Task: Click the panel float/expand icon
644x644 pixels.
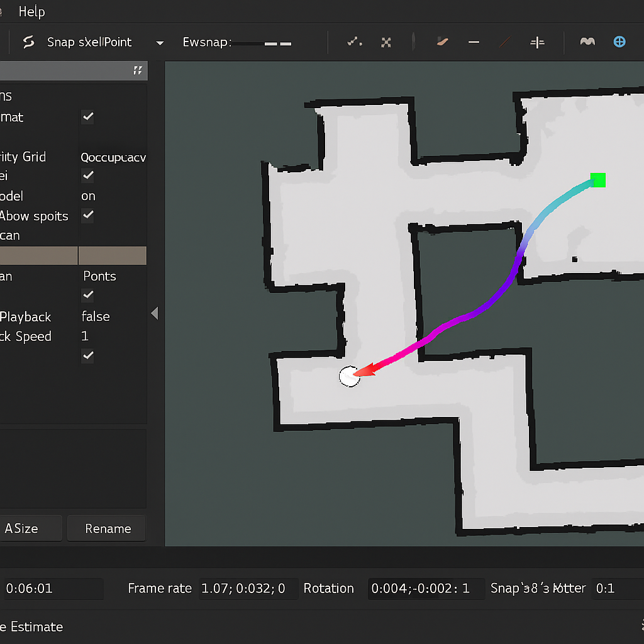Action: coord(138,70)
